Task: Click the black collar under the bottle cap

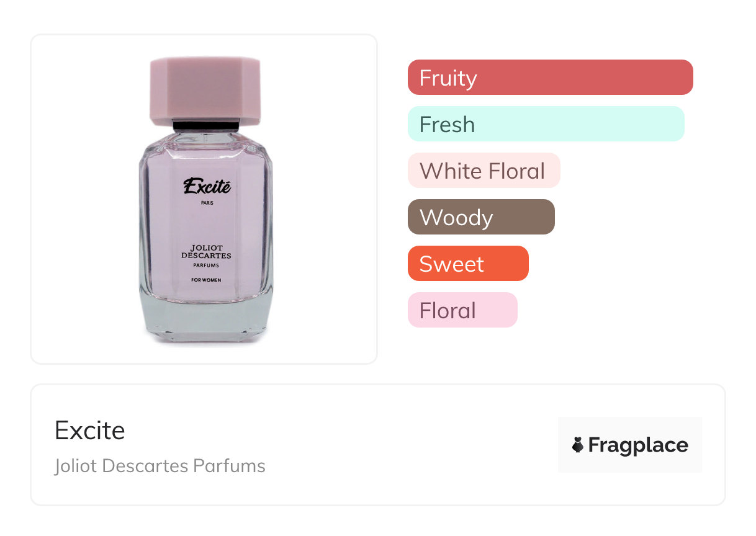Action: [206, 126]
